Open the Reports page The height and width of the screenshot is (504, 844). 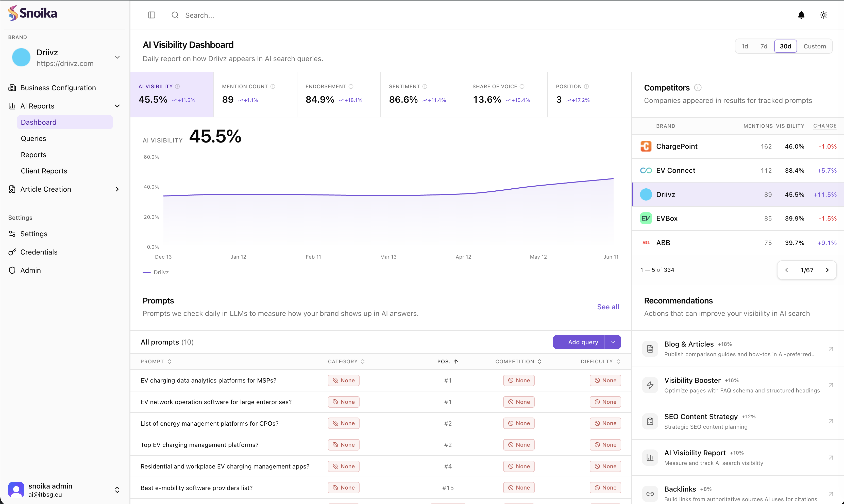33,155
